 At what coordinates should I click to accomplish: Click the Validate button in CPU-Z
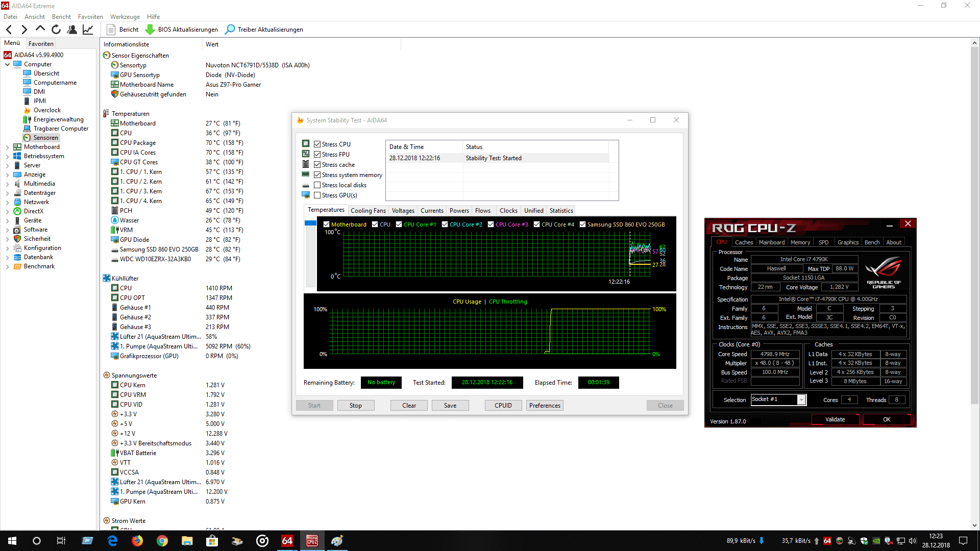[835, 419]
